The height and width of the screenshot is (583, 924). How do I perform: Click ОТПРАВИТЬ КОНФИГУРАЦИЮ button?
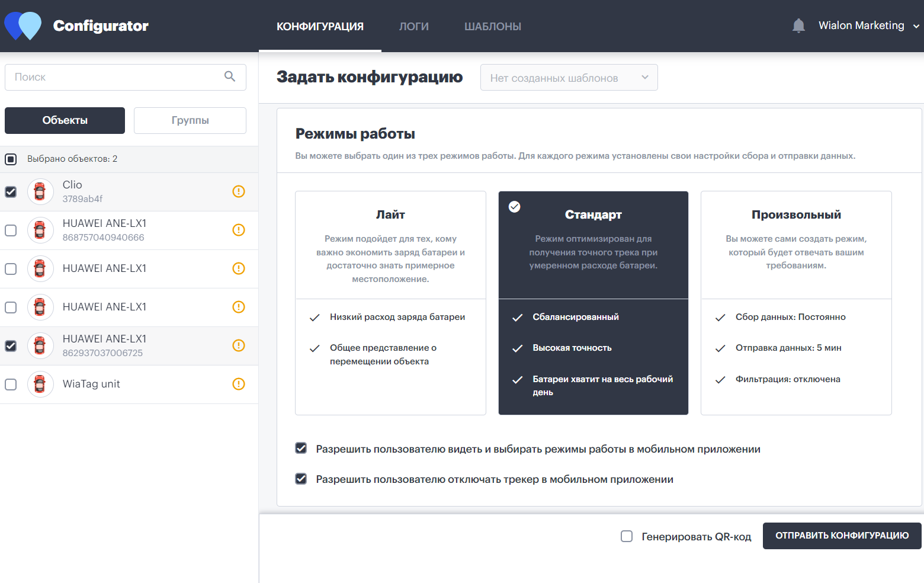(842, 536)
